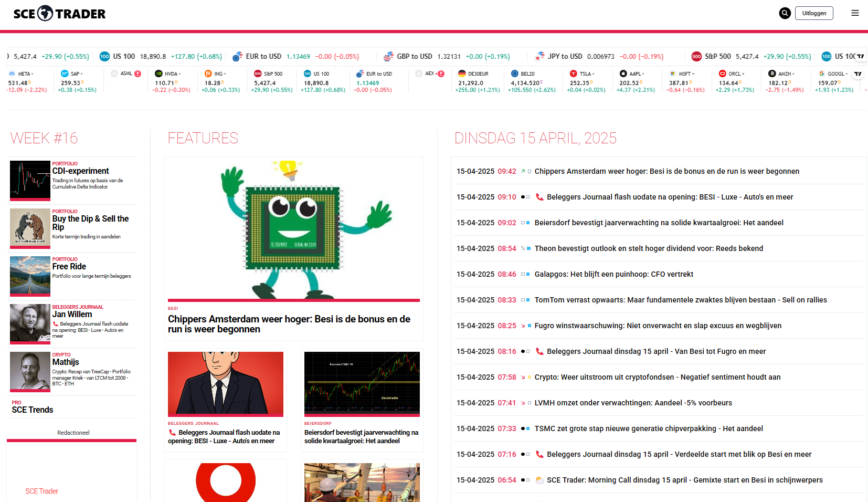The image size is (868, 502).
Task: Open the Free Ride portfolio
Action: click(x=69, y=267)
